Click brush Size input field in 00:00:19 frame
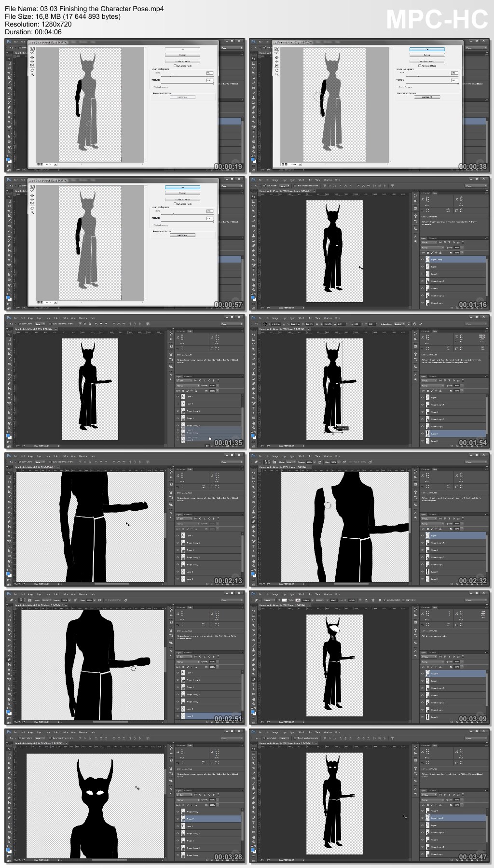The height and width of the screenshot is (868, 494). pyautogui.click(x=209, y=73)
